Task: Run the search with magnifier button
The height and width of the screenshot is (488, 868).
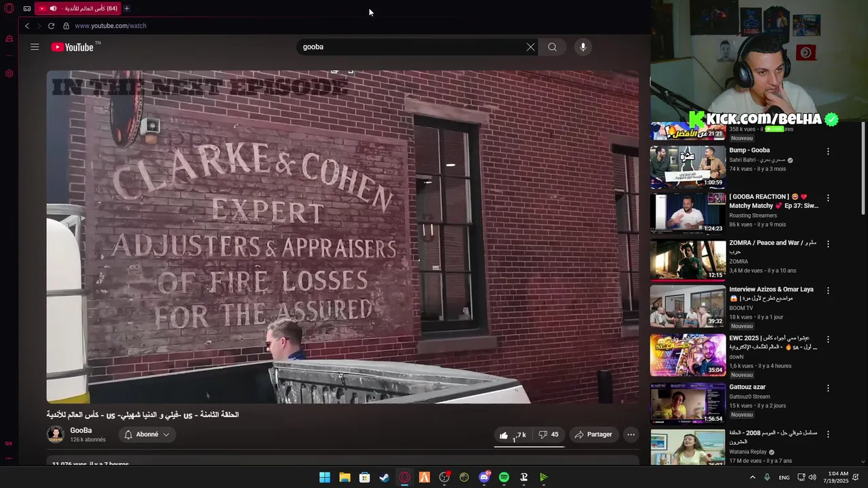Action: [x=552, y=47]
